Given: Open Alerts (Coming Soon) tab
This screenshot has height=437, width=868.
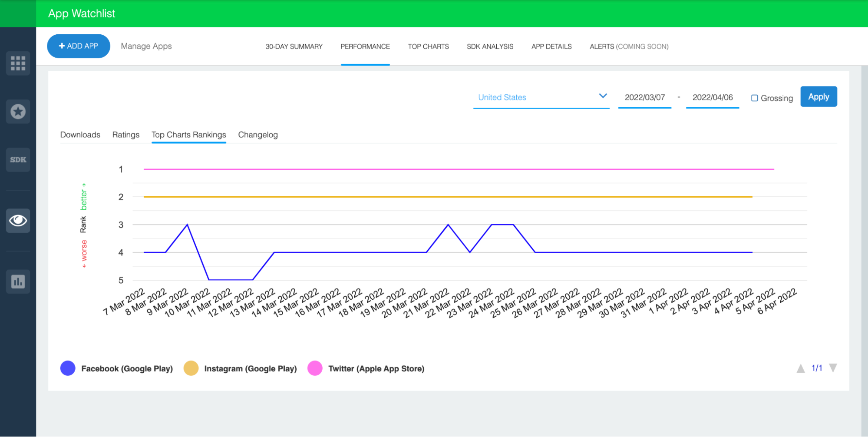Looking at the screenshot, I should click(629, 46).
